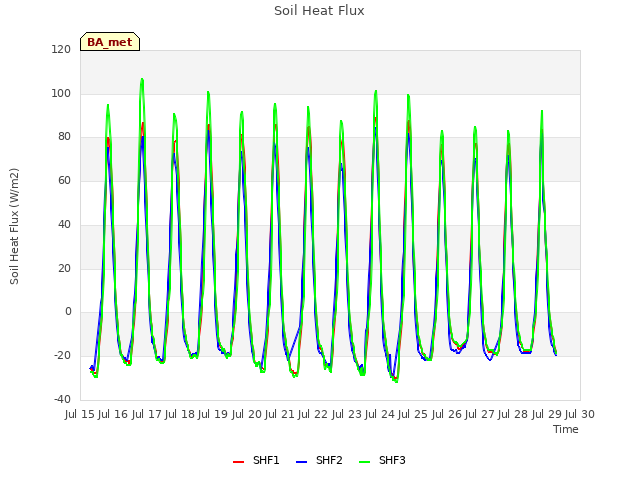This screenshot has height=480, width=640.
Task: Click the green SHF3 legend swatch
Action: coord(364,462)
